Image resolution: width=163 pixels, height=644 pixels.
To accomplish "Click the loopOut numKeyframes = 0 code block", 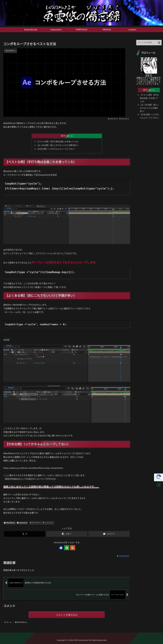I will point(67,324).
